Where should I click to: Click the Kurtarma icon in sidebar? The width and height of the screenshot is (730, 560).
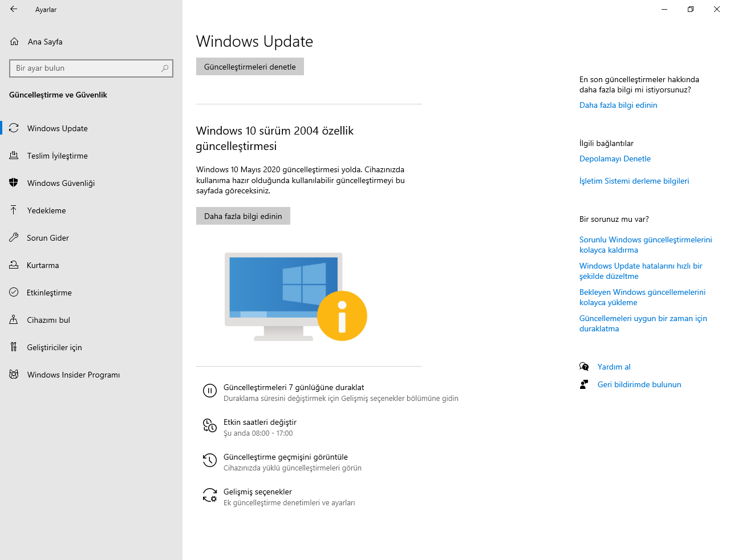click(x=14, y=265)
